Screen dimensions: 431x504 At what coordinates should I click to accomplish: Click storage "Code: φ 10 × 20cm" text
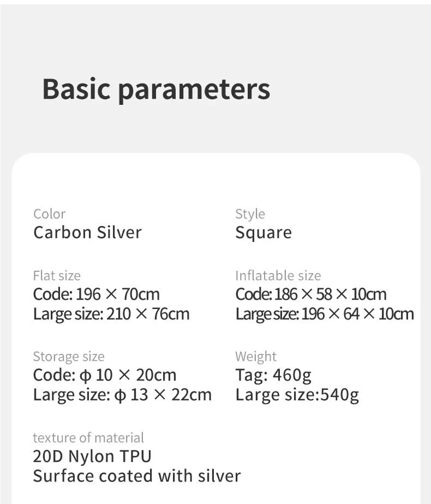tap(104, 375)
